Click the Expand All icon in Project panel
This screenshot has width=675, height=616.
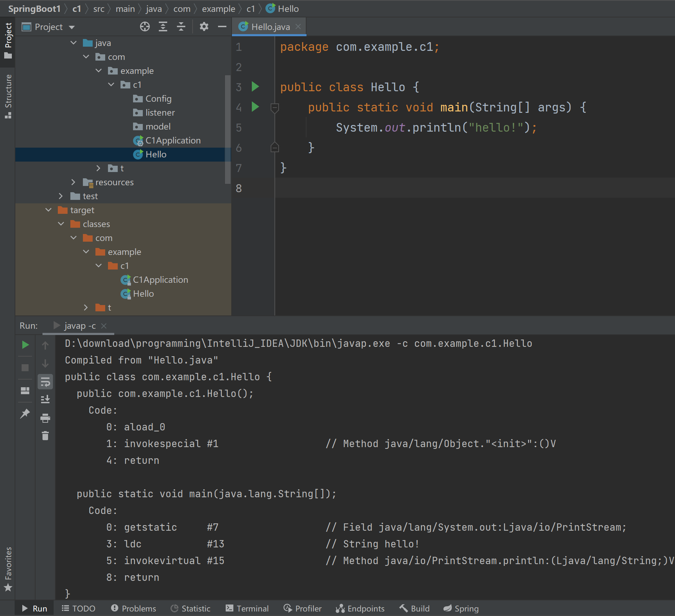[163, 27]
